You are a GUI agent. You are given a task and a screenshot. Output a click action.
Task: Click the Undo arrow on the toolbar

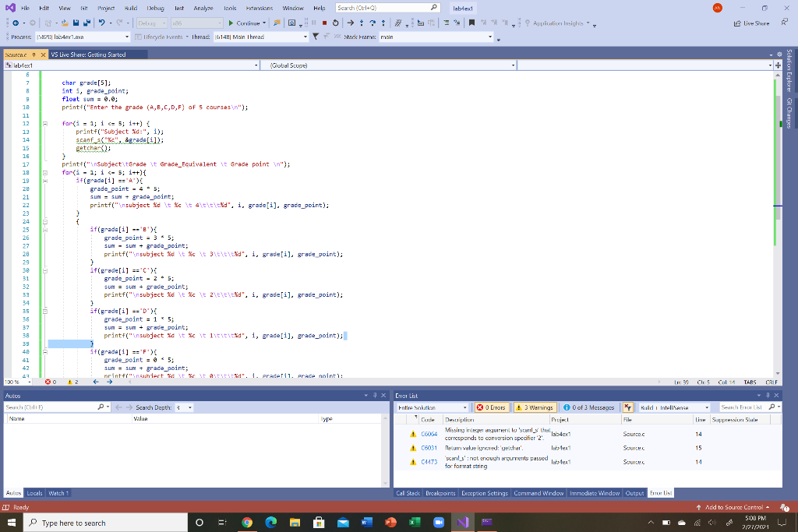pos(101,23)
